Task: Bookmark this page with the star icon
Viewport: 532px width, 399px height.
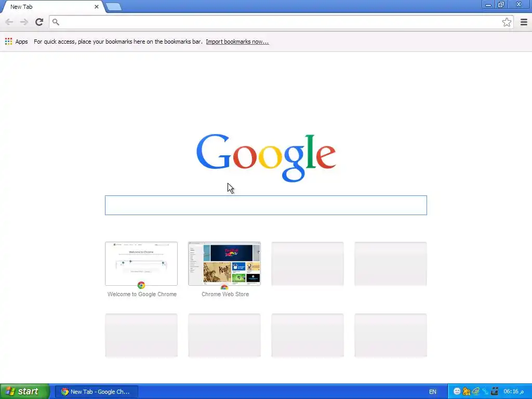Action: (507, 22)
